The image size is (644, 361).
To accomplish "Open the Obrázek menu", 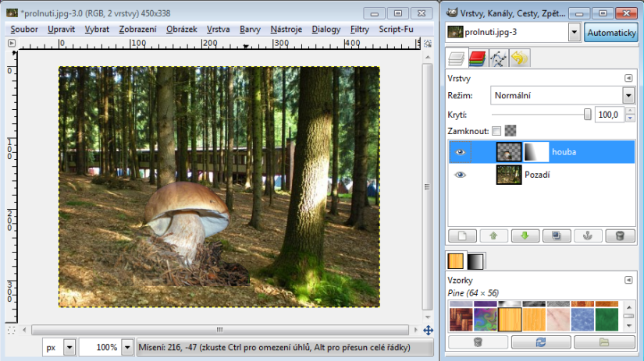I will click(182, 29).
